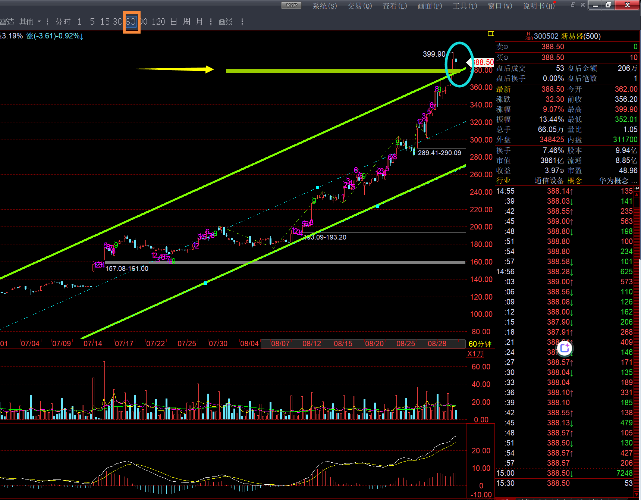Select the 1-minute chart period
Screen dimensions: 641x500
pos(79,22)
